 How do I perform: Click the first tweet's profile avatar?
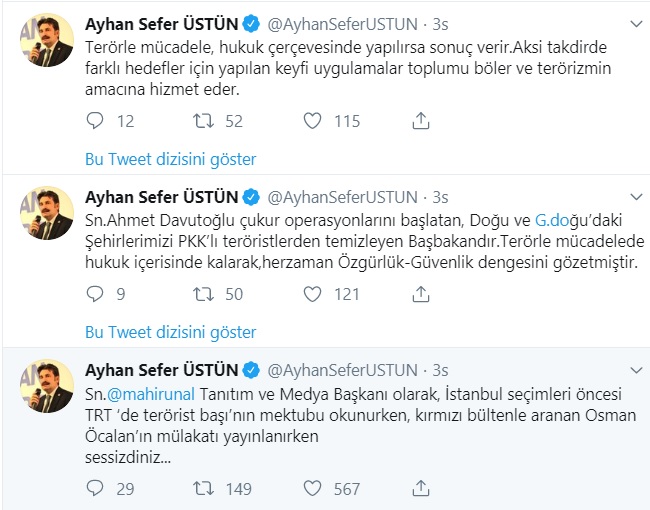tap(47, 40)
